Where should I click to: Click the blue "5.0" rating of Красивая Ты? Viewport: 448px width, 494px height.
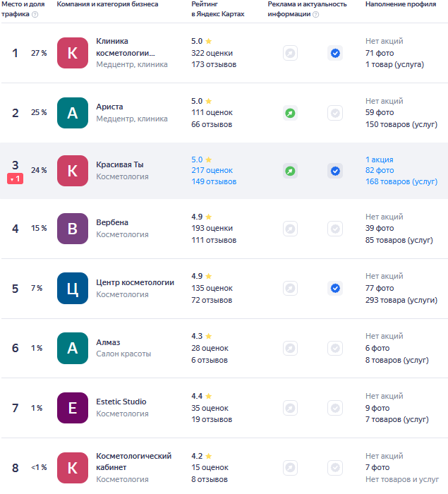pyautogui.click(x=197, y=159)
